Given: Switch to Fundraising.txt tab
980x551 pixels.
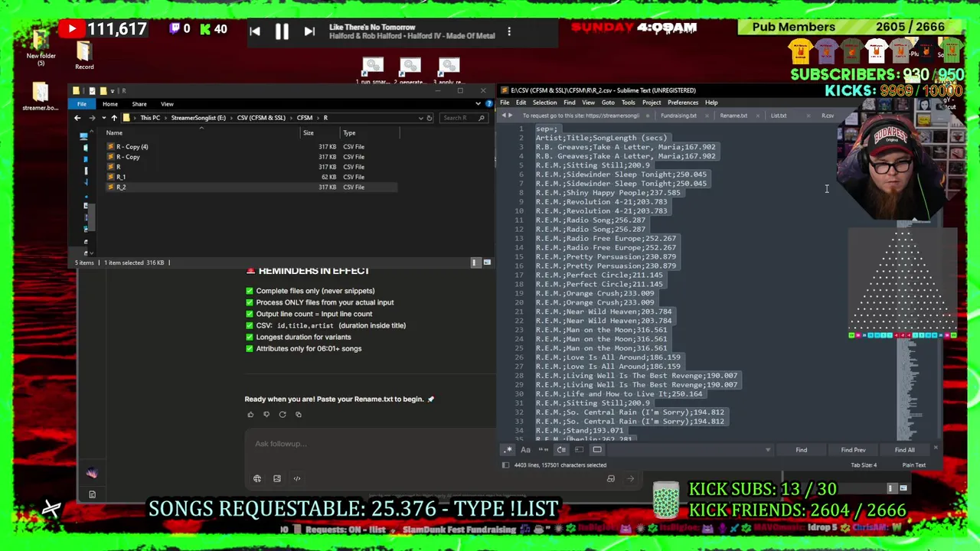Looking at the screenshot, I should [x=679, y=116].
